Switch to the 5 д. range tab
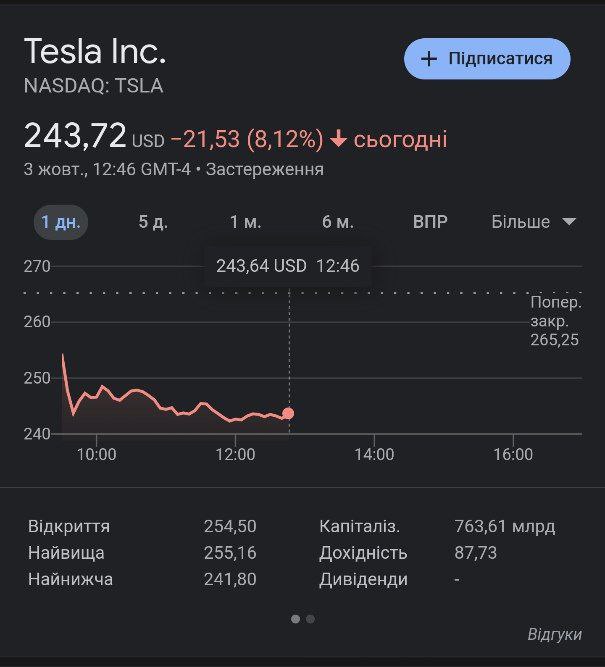Screen dimensions: 605x667 [153, 222]
